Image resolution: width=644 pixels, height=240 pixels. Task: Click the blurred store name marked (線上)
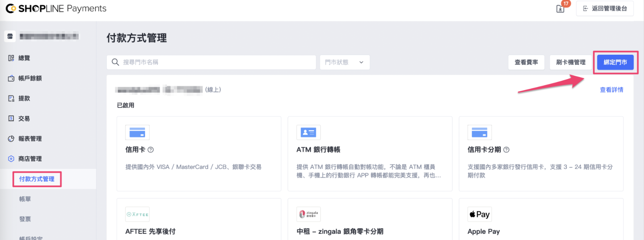pos(159,90)
